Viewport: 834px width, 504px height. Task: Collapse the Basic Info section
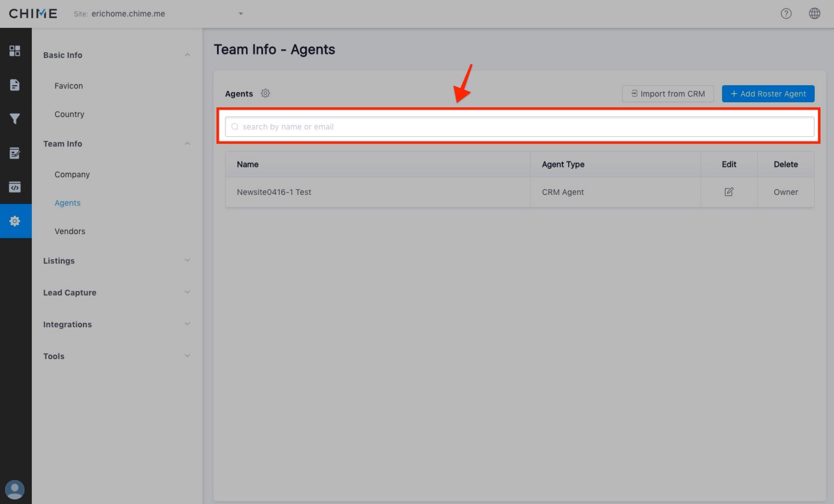tap(187, 55)
